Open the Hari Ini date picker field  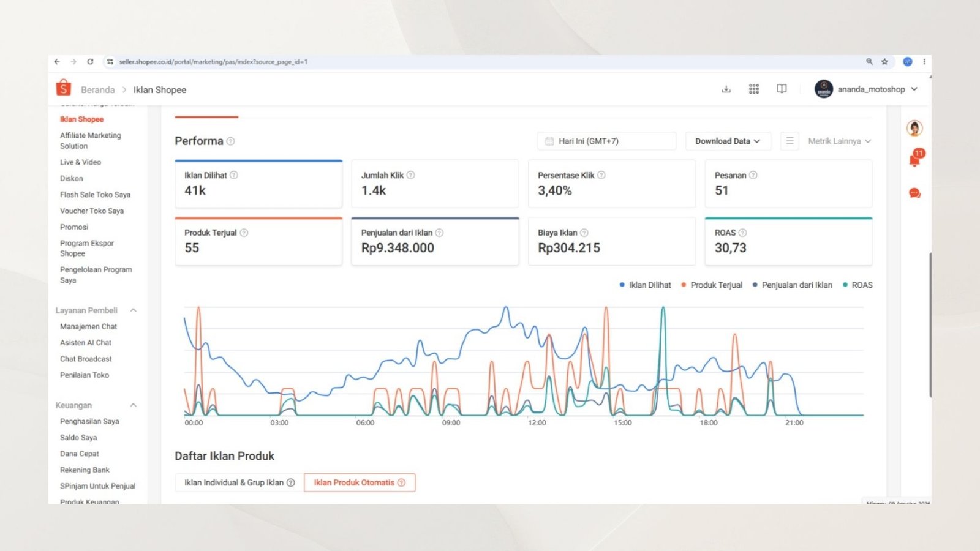point(607,141)
